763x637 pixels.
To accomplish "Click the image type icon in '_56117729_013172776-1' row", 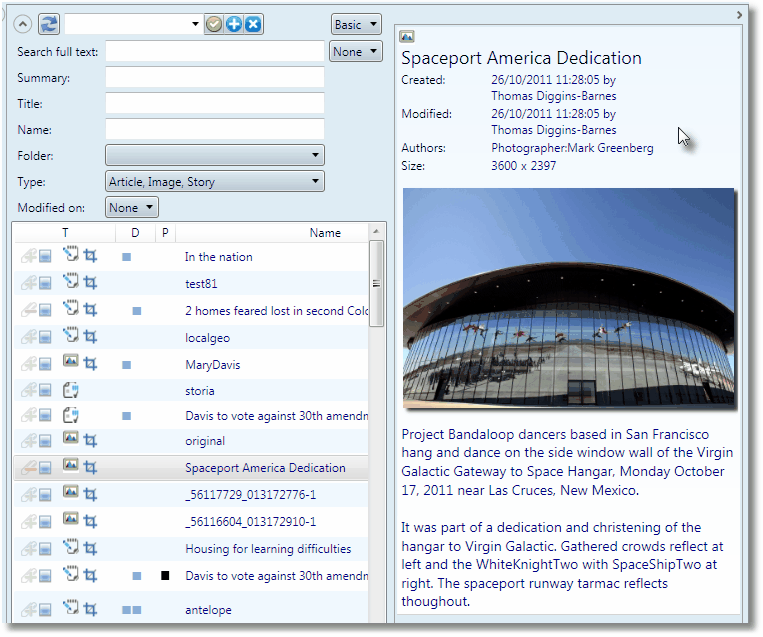I will [x=71, y=491].
